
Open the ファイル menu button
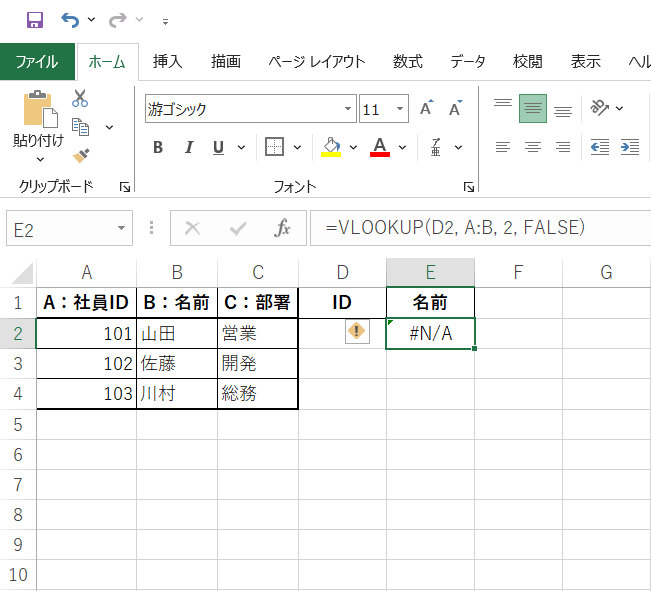(37, 61)
